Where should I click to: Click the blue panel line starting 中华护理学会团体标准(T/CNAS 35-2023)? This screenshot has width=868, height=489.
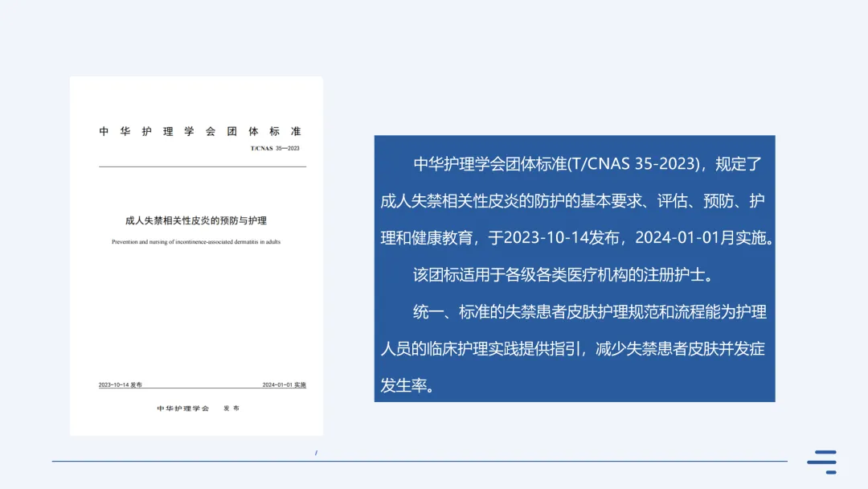point(588,164)
